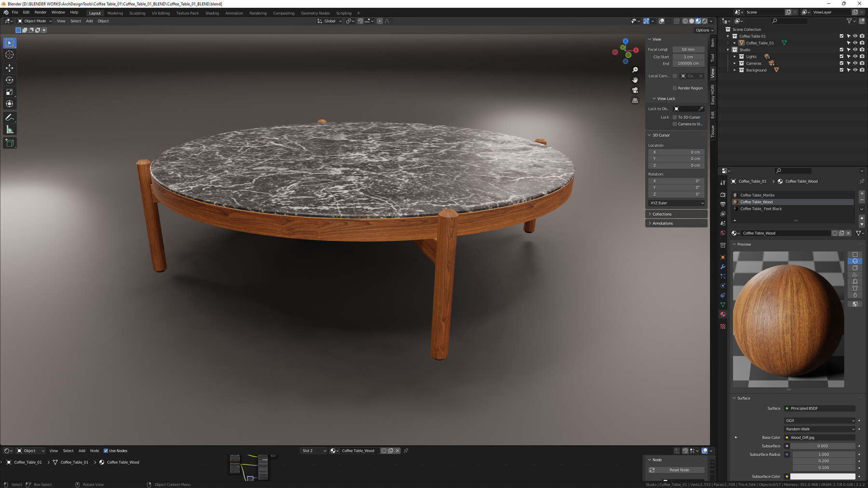868x488 pixels.
Task: Select the Move tool in the toolbar
Action: [9, 68]
